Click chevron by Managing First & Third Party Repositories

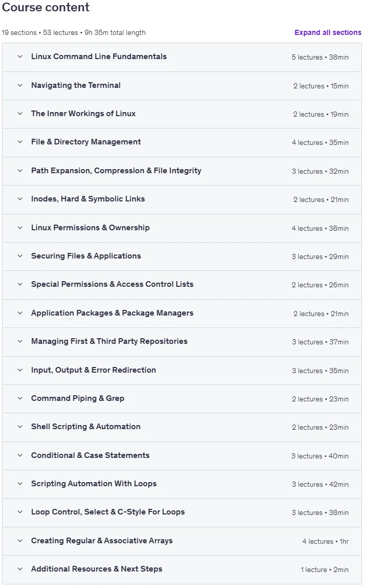(x=20, y=341)
